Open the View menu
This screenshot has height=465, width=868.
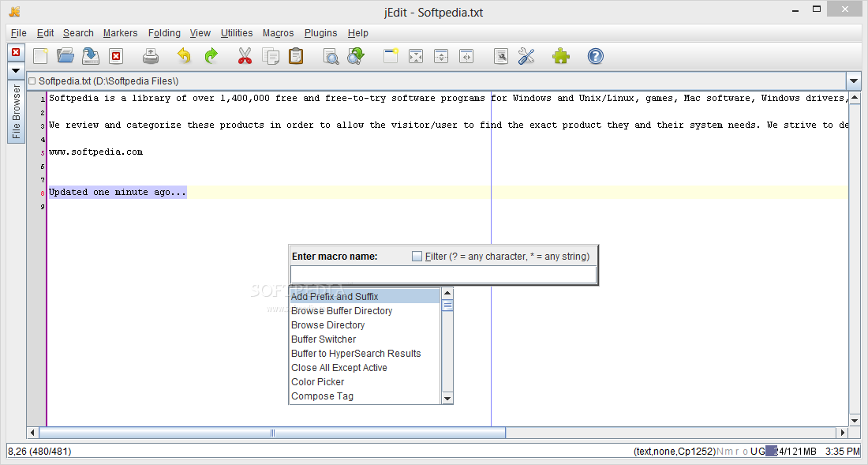pyautogui.click(x=200, y=33)
